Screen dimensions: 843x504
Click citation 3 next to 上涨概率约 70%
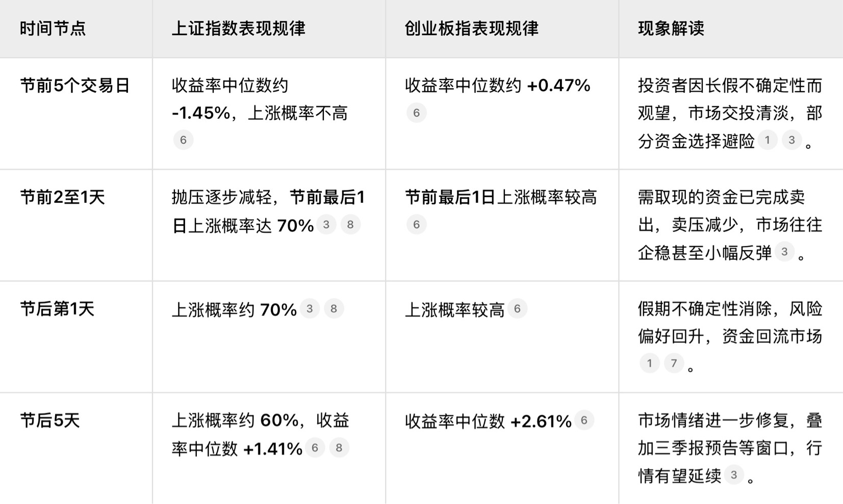(x=309, y=308)
